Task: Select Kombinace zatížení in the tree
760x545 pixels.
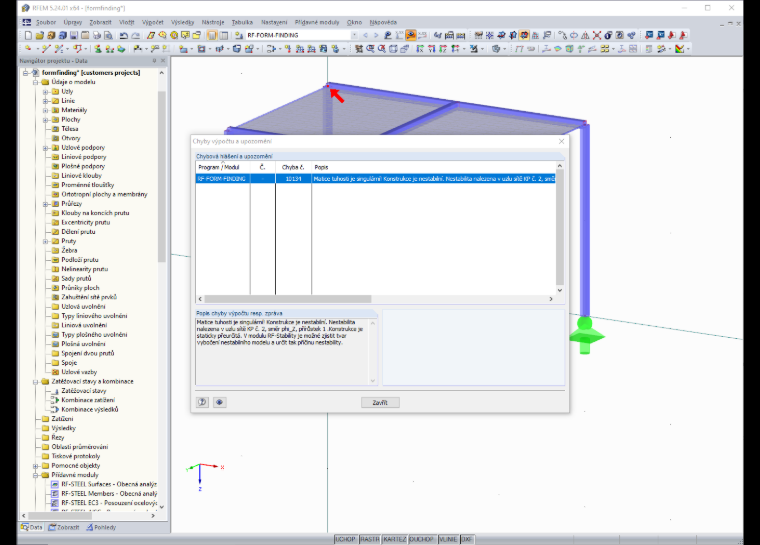Action: click(x=88, y=400)
